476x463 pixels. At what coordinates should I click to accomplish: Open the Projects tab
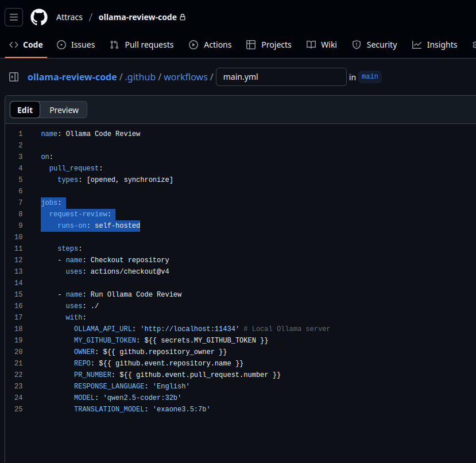click(x=269, y=45)
